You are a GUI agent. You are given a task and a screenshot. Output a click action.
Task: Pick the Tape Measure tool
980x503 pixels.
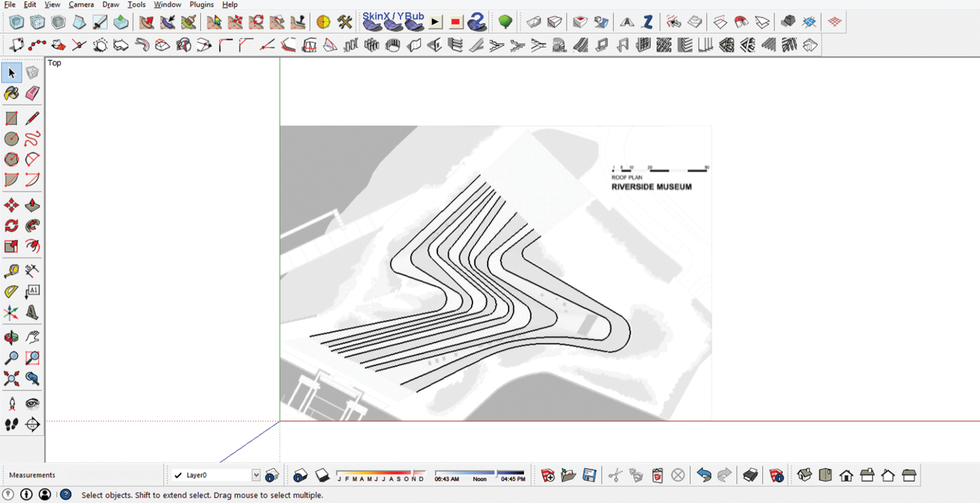(12, 270)
